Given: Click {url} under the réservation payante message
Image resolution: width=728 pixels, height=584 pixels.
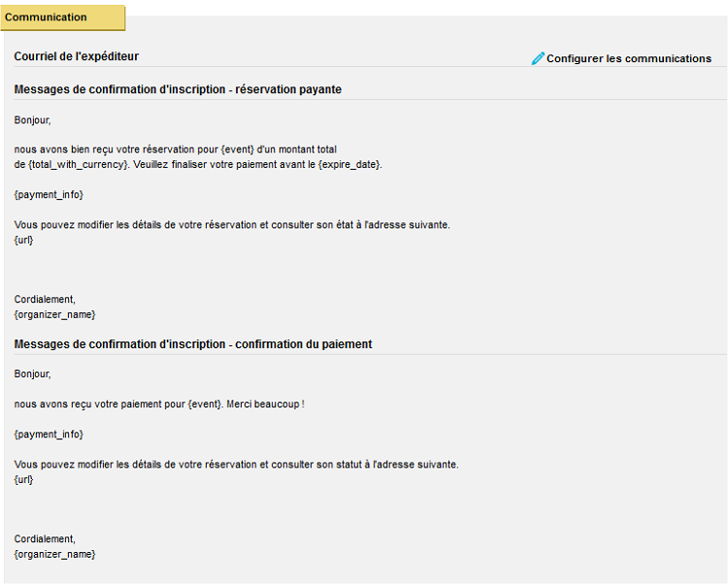Looking at the screenshot, I should (x=23, y=240).
